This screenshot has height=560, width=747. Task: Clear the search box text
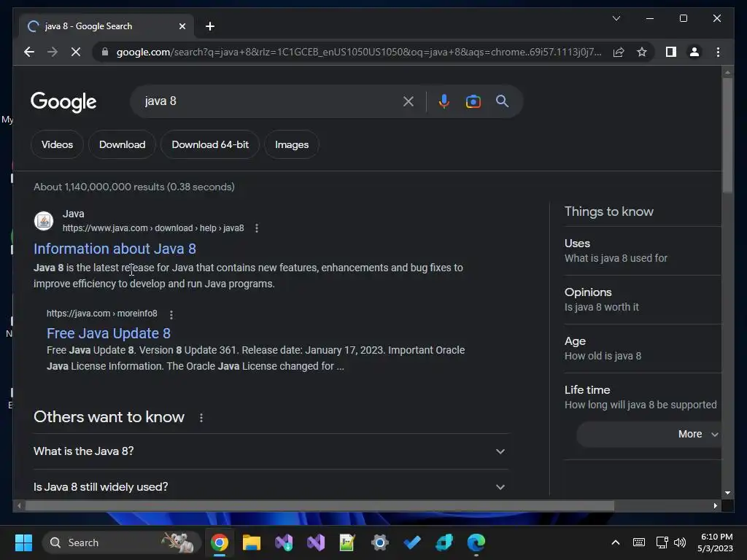coord(409,101)
